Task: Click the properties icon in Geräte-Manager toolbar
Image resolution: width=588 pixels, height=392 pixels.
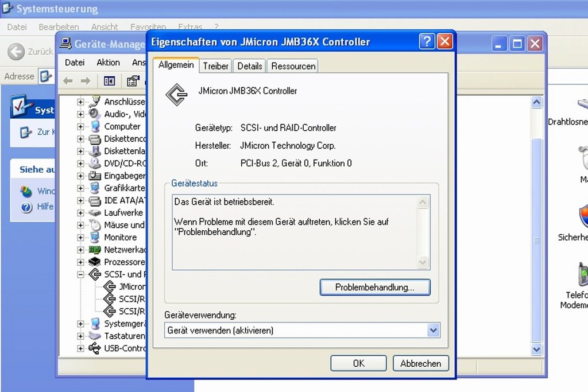Action: 133,80
